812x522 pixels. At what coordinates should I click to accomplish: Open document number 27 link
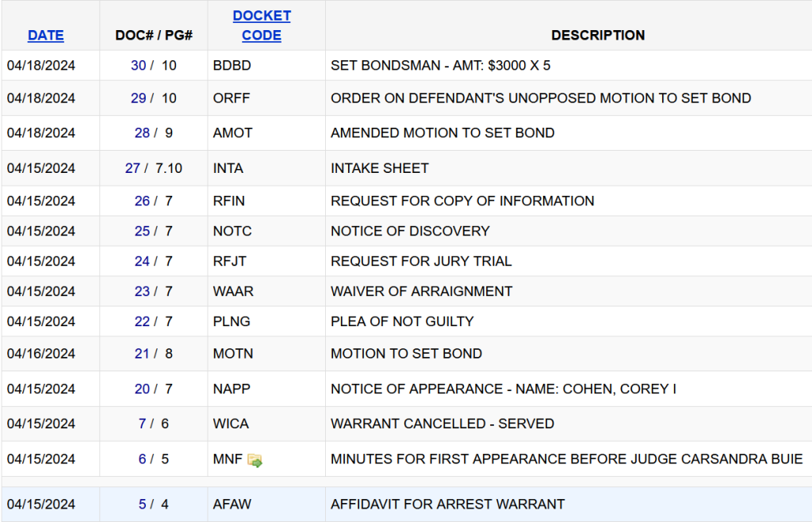(x=132, y=168)
